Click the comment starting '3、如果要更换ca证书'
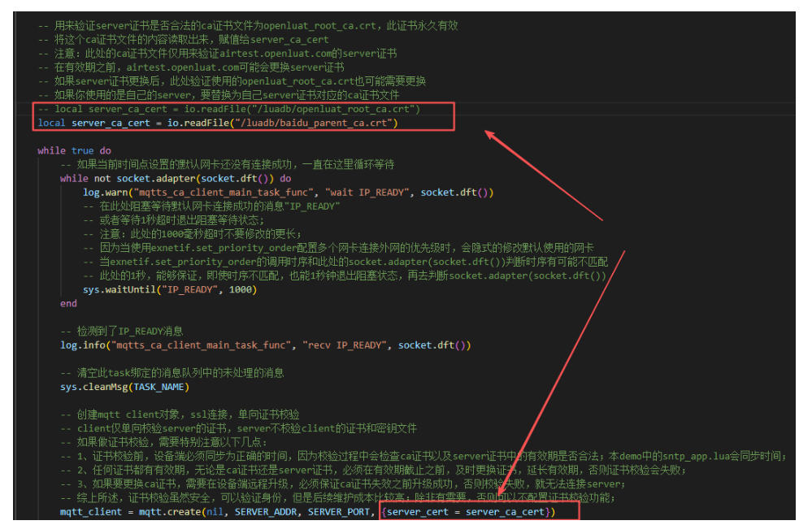 (x=343, y=484)
